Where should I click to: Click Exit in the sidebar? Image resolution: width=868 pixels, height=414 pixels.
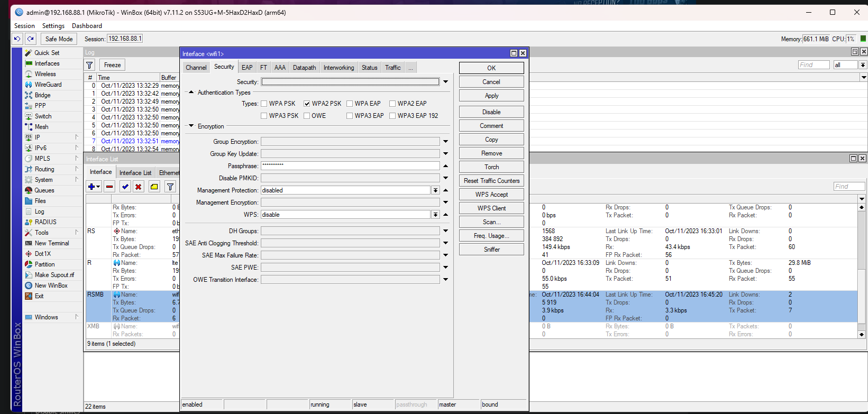[x=39, y=296]
